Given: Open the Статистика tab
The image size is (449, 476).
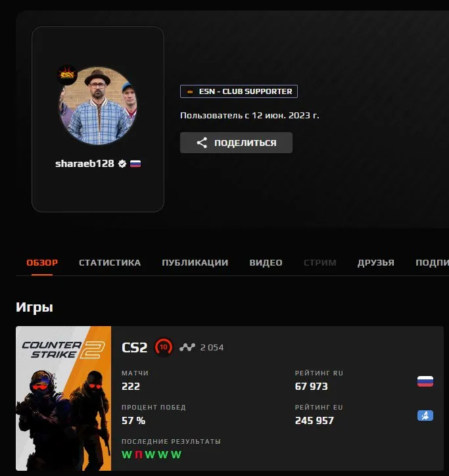Looking at the screenshot, I should tap(110, 262).
